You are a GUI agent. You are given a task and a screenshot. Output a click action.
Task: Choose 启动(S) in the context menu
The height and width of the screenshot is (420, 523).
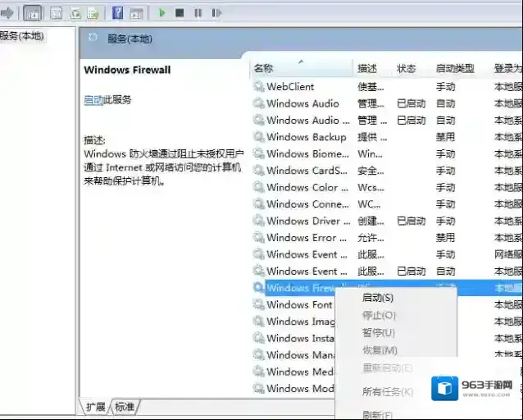pos(378,298)
